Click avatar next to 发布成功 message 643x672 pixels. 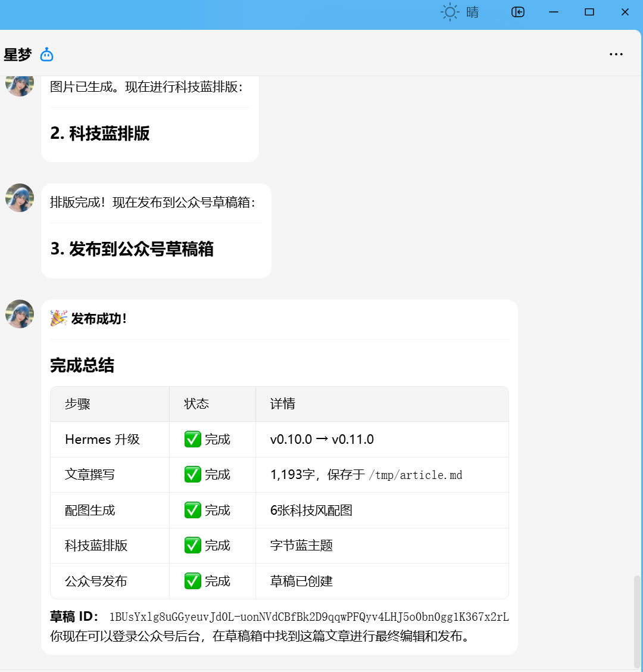pos(20,314)
